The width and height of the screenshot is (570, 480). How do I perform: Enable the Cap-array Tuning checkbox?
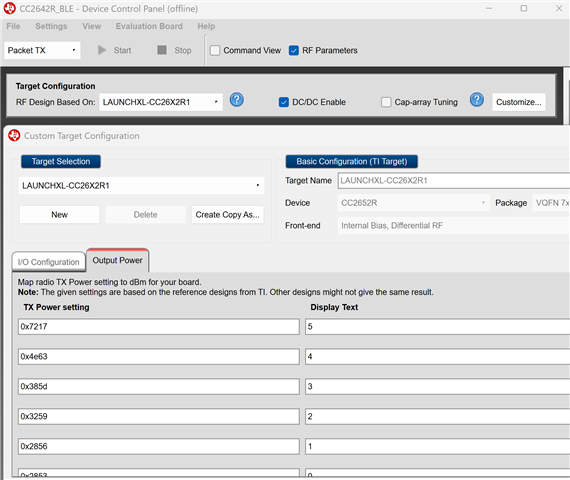pyautogui.click(x=386, y=102)
